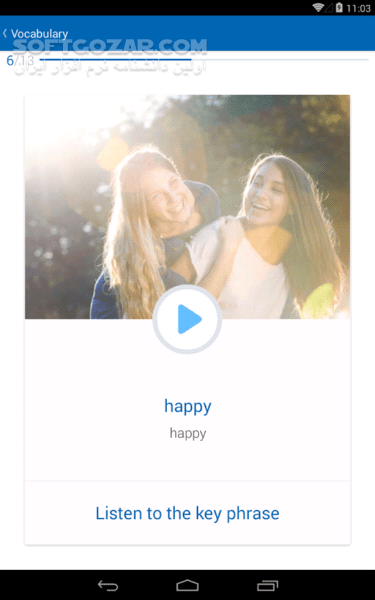Tap the Android home button
This screenshot has height=600, width=375.
click(x=187, y=585)
